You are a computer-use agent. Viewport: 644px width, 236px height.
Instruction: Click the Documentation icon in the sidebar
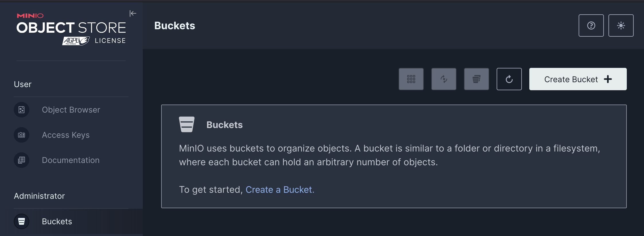pos(21,160)
